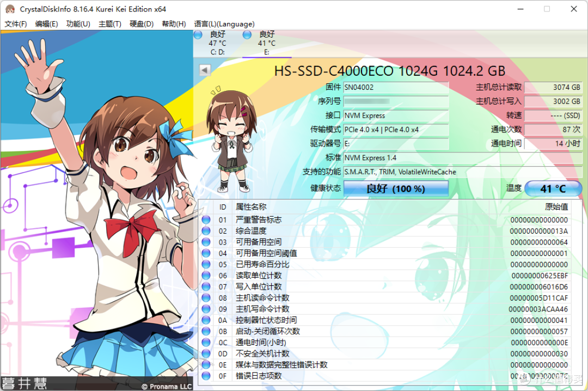The image size is (588, 391).
Task: Click status orb for attribute 0F 错误日志项数
Action: pos(206,376)
